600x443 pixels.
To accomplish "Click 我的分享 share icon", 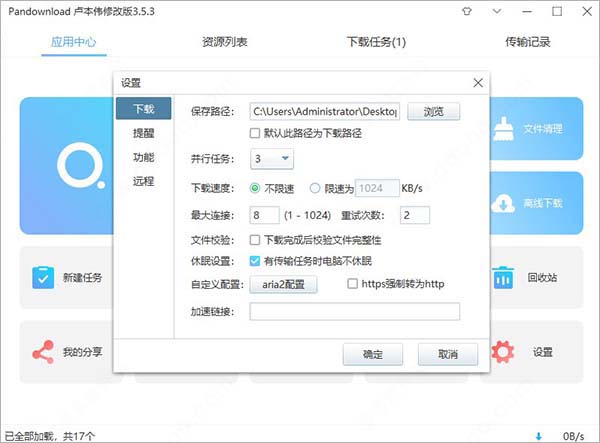I will tap(43, 352).
